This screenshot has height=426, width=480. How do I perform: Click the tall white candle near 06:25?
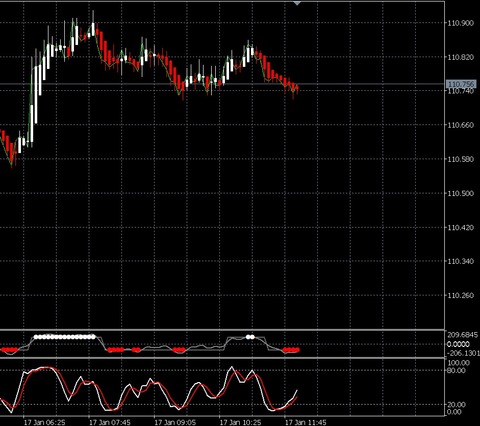36,95
